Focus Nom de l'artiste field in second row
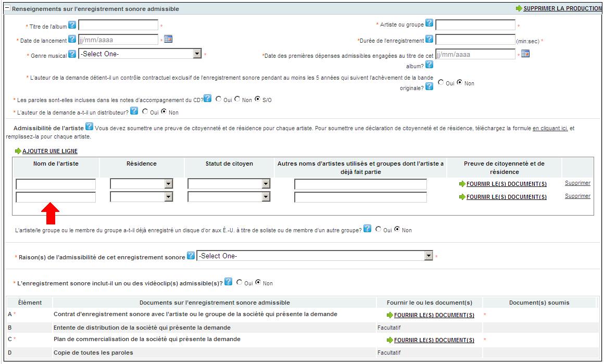Viewport: 604px width, 364px height. [x=56, y=197]
